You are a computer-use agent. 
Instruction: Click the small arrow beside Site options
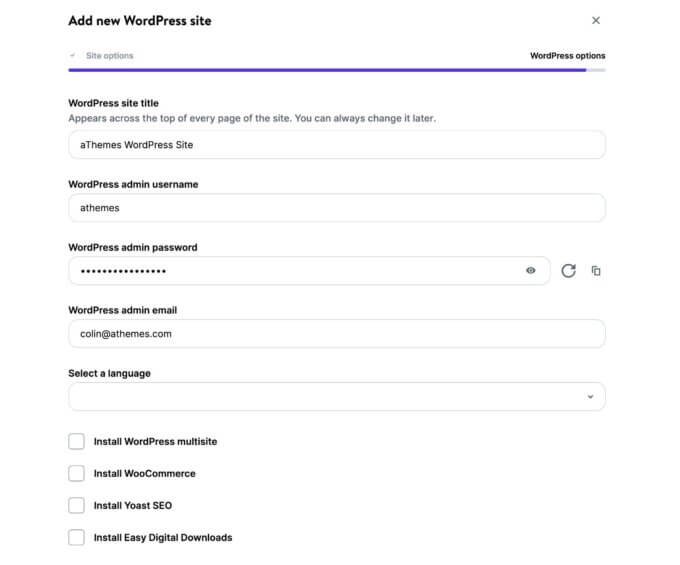pos(72,56)
